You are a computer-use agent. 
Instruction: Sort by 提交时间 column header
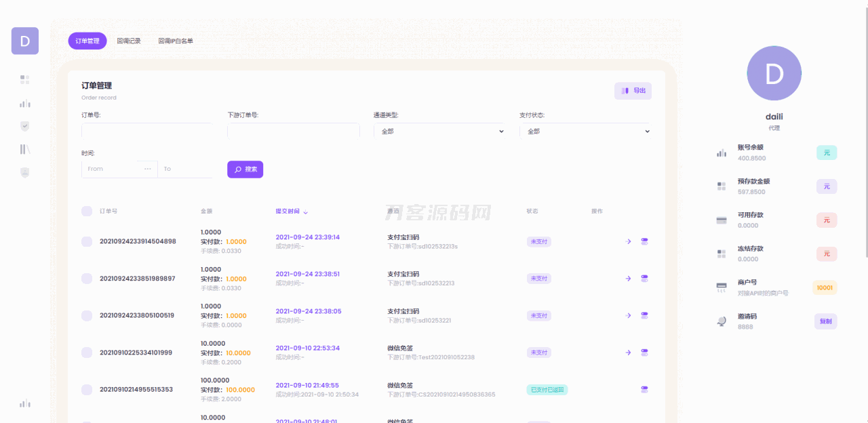(x=291, y=211)
